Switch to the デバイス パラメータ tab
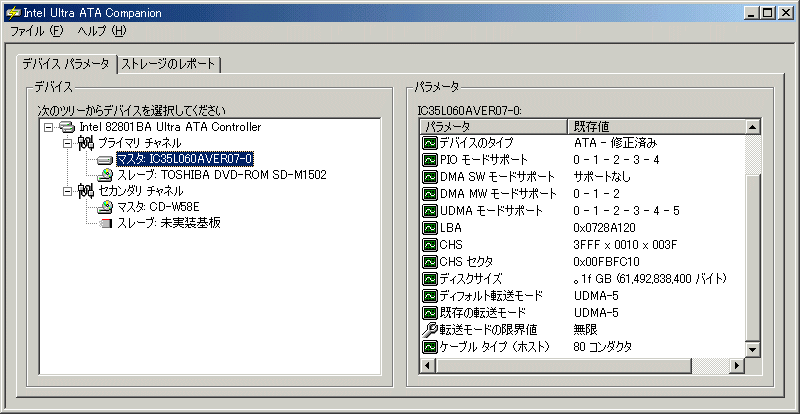 point(66,64)
